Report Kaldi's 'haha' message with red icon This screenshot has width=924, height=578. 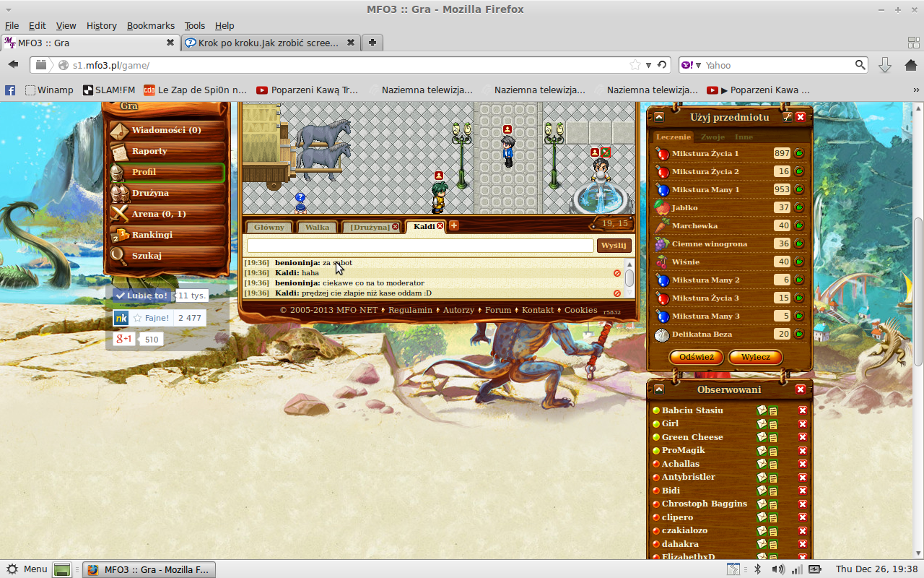click(616, 273)
